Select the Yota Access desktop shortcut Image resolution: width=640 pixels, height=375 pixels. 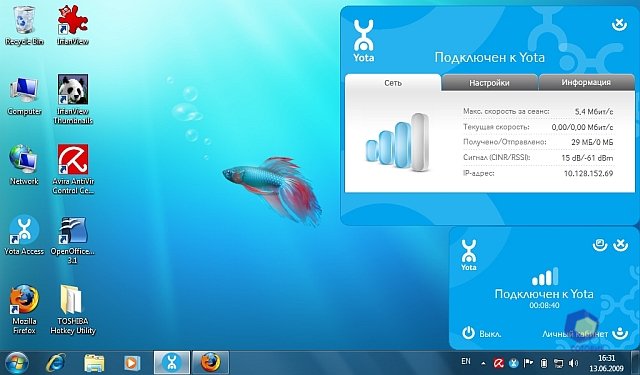coord(24,236)
